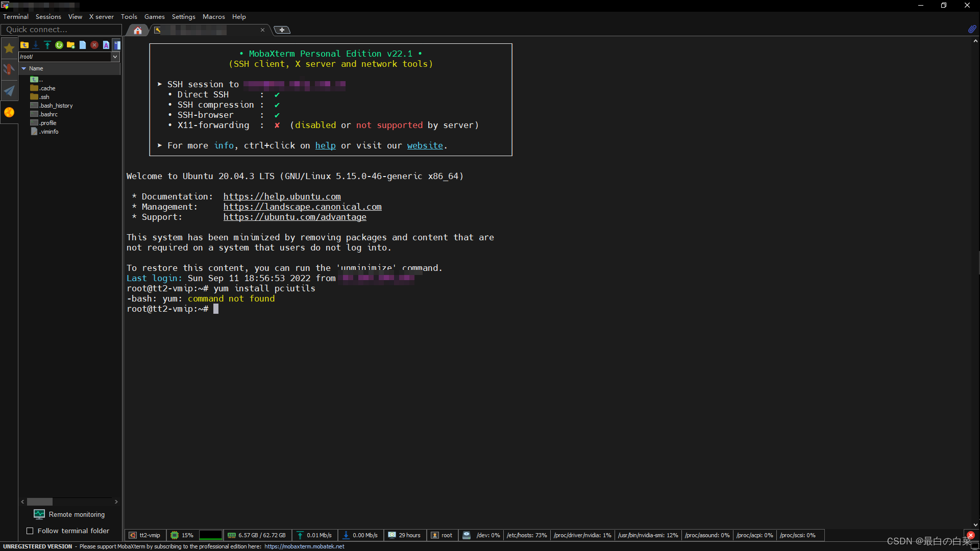Viewport: 980px width, 551px height.
Task: Click the memory usage 6.57 GB indicator
Action: click(257, 535)
